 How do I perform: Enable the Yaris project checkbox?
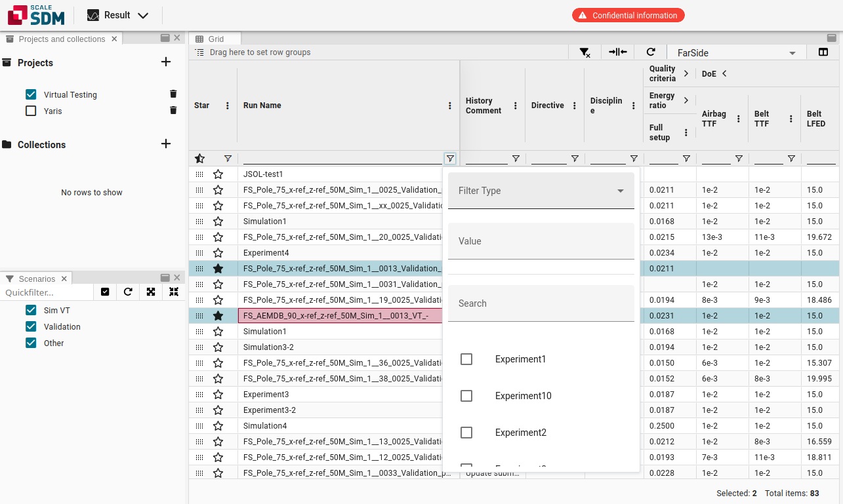pos(31,111)
